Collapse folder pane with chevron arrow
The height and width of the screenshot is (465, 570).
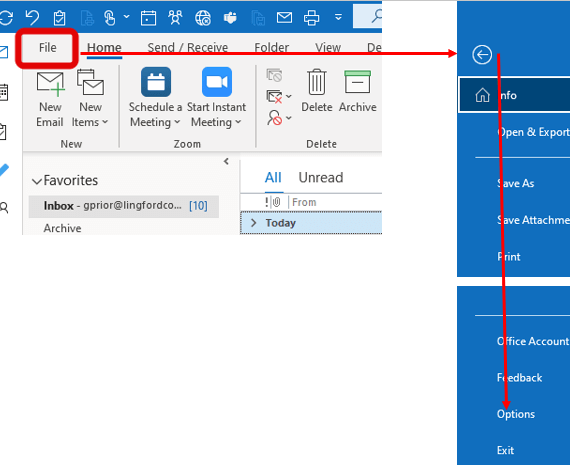pos(226,161)
